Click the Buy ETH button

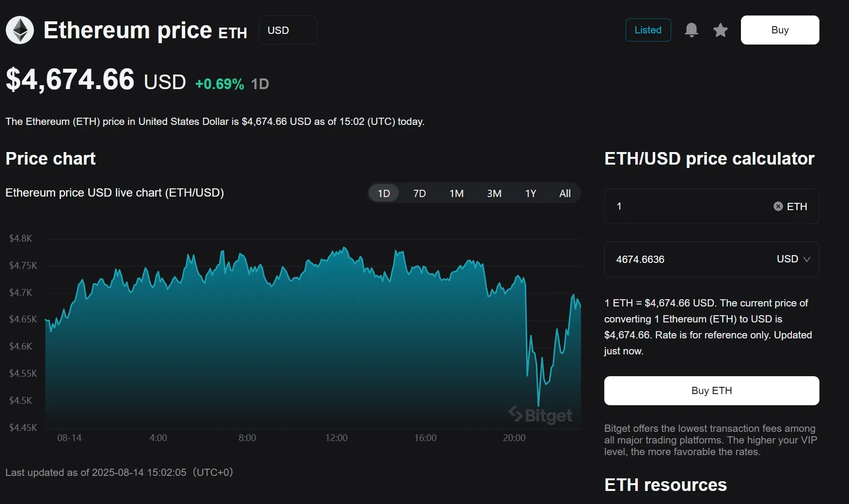coord(711,391)
